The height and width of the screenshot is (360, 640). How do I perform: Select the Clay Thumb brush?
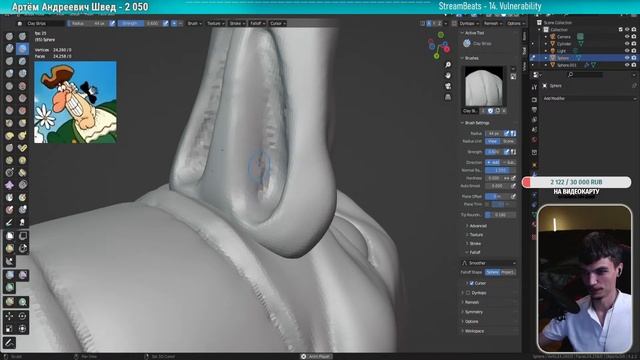(x=9, y=61)
